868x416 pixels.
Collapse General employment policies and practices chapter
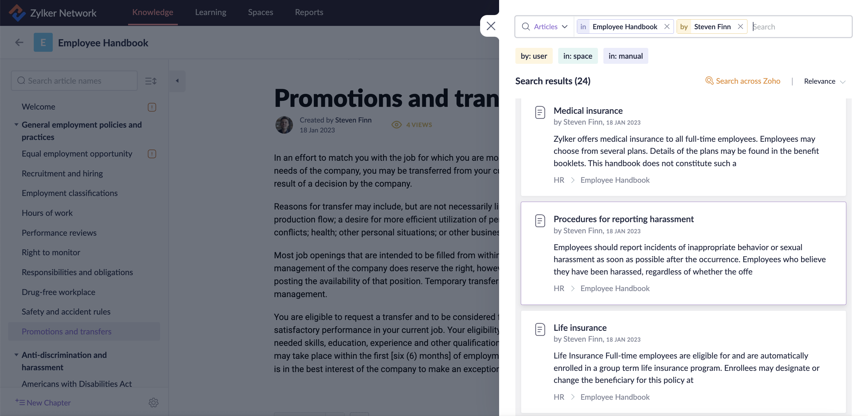point(16,125)
